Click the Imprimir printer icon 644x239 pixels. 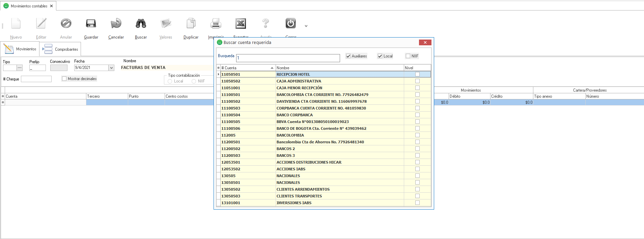216,24
